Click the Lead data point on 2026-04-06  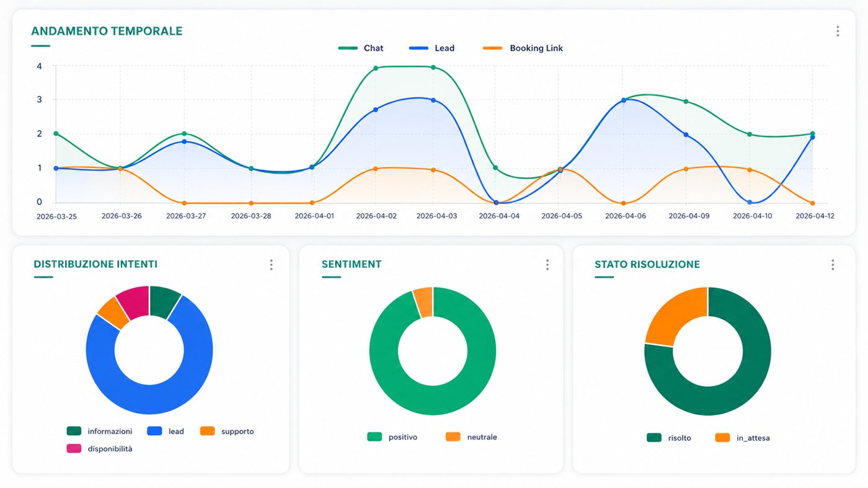(624, 100)
